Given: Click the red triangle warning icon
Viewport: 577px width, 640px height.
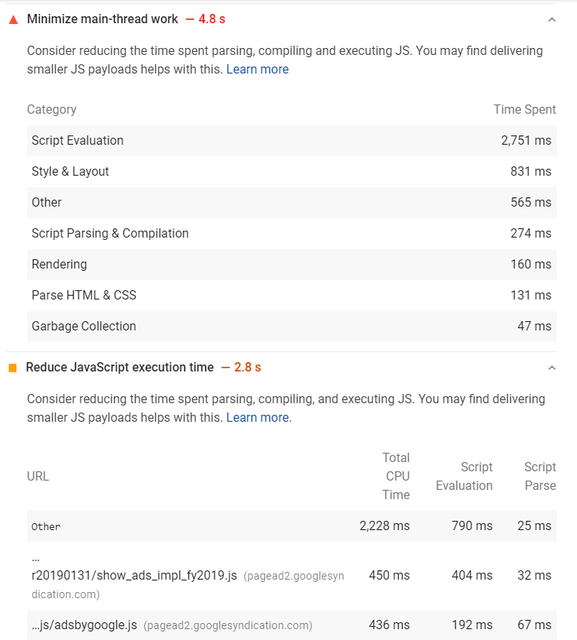Looking at the screenshot, I should tap(13, 20).
